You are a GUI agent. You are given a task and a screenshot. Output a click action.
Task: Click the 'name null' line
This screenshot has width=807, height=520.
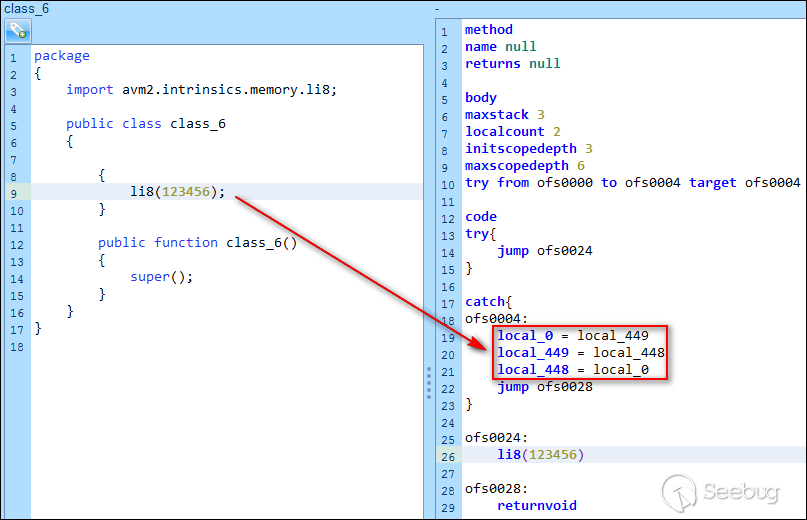click(x=500, y=47)
